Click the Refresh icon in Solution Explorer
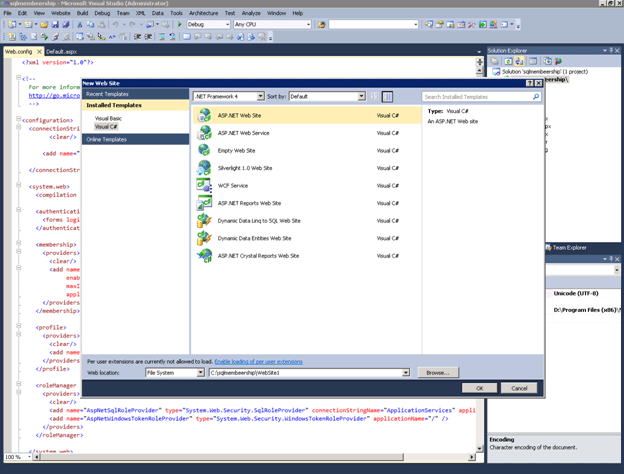Viewport: 624px width, 474px height. [x=508, y=61]
